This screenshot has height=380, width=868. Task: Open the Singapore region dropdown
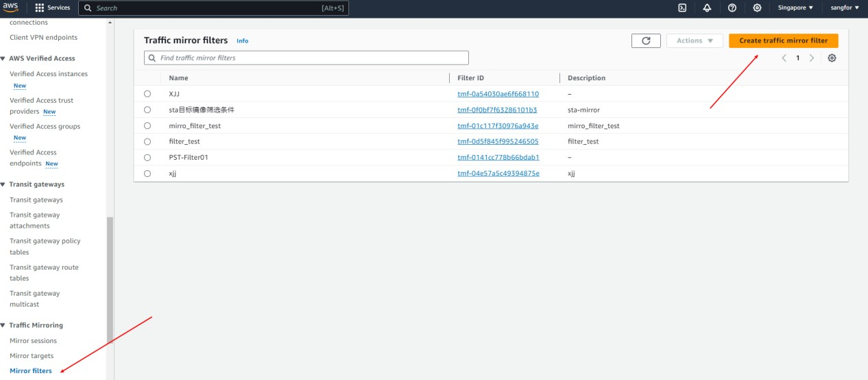tap(795, 8)
